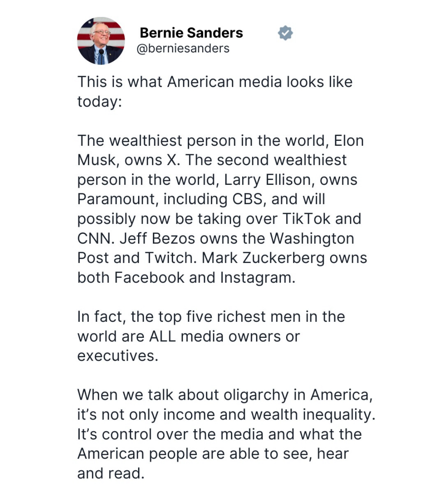The width and height of the screenshot is (444, 504).
Task: Click the word "Paramount"
Action: (117, 199)
